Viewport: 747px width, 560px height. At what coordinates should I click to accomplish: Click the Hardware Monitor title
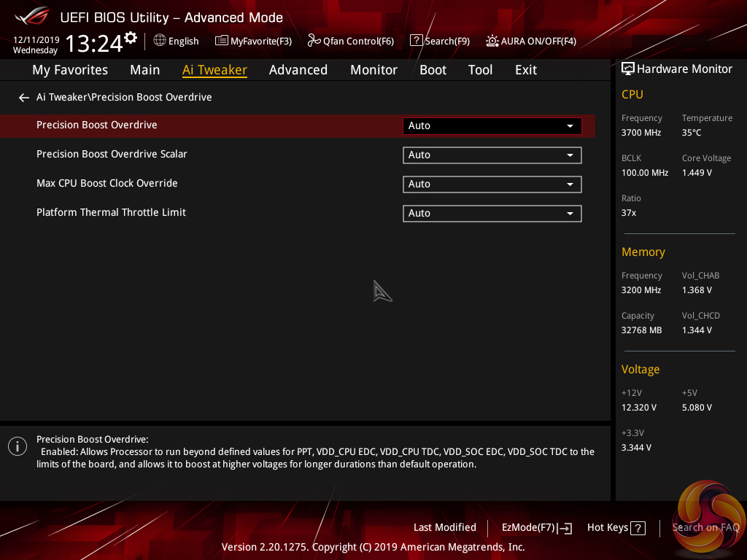pos(684,69)
